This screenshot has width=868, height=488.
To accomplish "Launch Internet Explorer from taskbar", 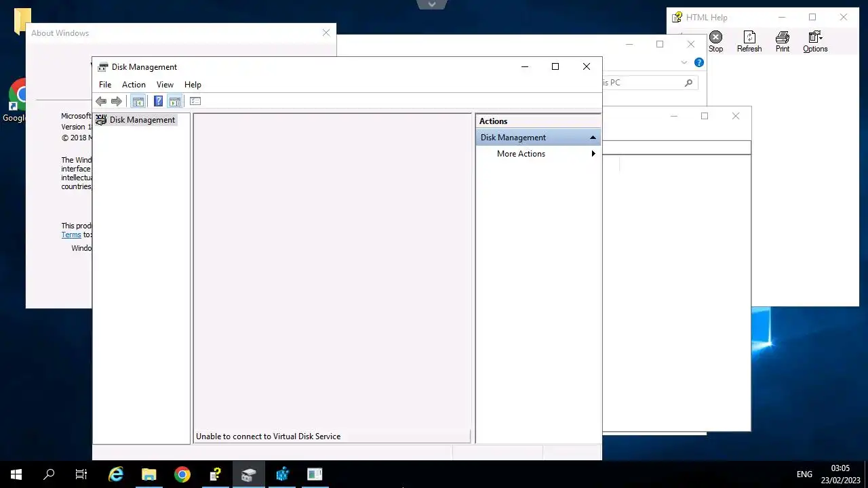I will pos(116,474).
